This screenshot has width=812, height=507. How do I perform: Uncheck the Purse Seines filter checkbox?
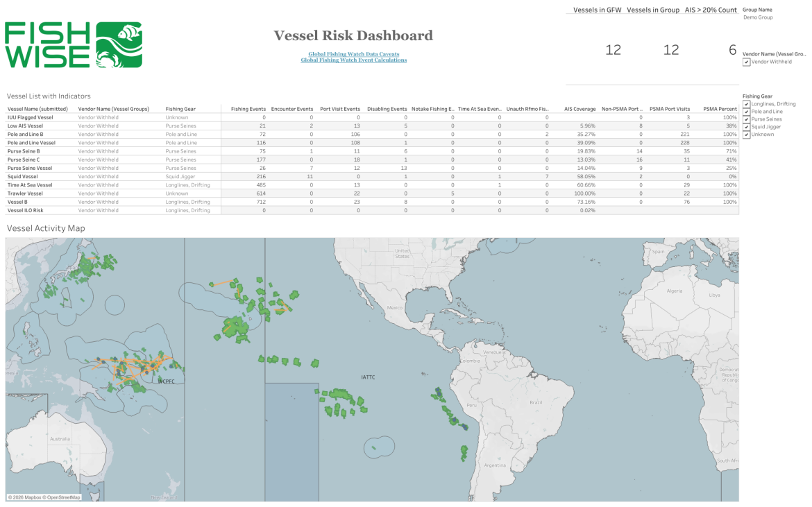(x=746, y=119)
